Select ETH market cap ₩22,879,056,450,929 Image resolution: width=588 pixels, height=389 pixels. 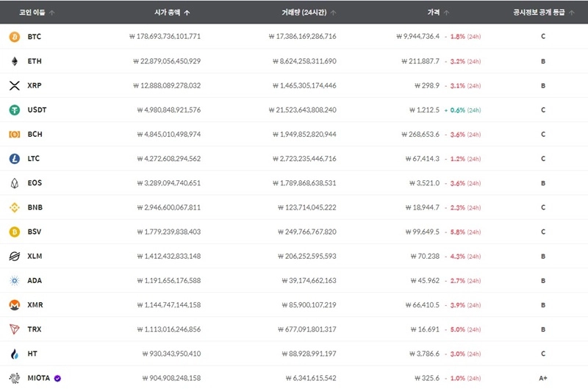(167, 61)
